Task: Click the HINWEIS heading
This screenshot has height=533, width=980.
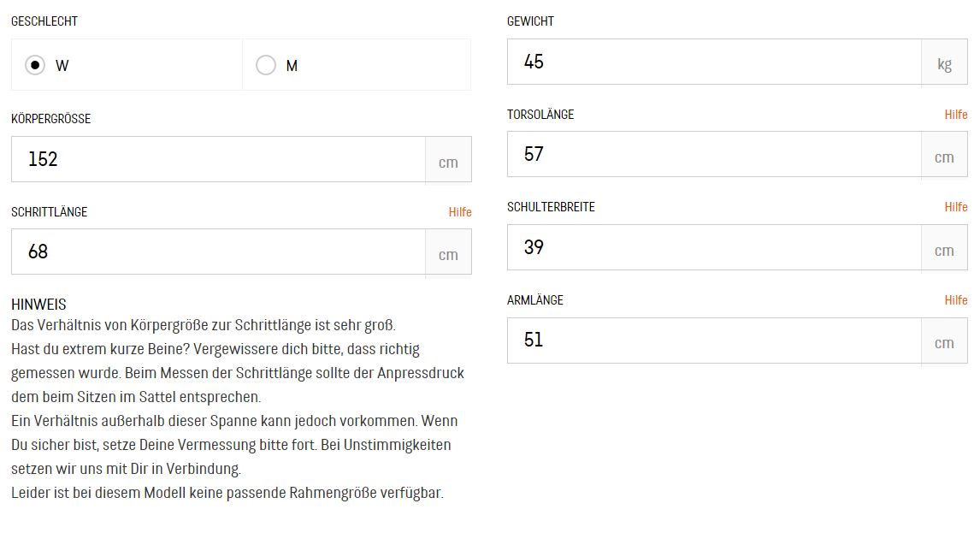Action: click(38, 305)
